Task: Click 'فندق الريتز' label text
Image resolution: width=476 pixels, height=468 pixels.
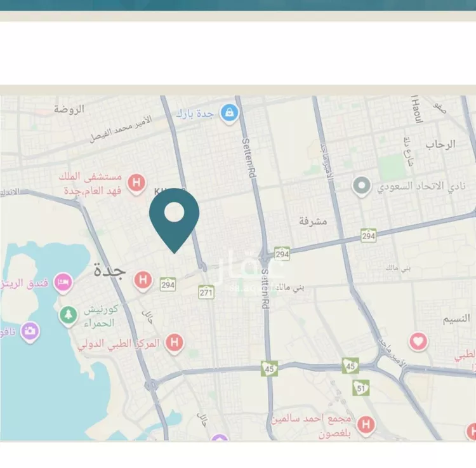Action: click(x=25, y=283)
